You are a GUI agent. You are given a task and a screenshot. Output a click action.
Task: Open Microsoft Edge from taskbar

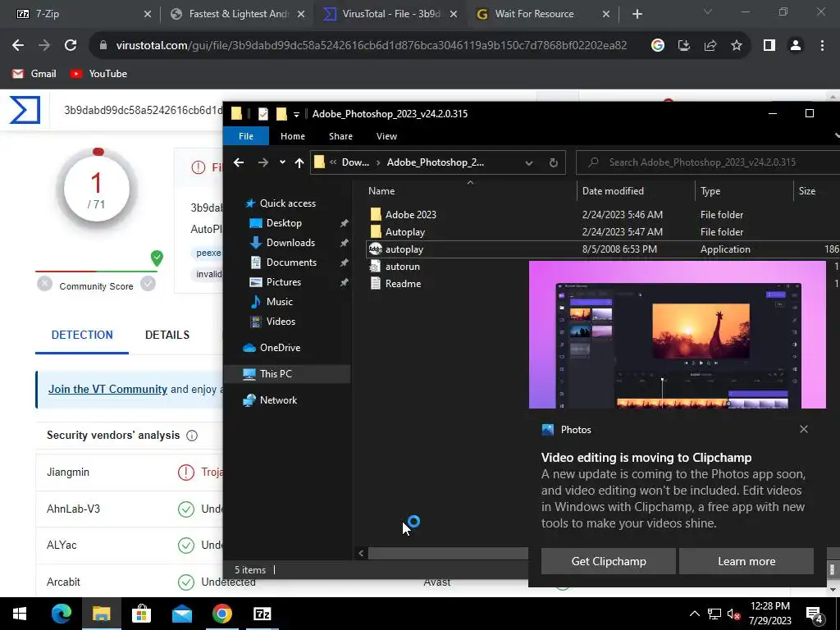click(61, 614)
